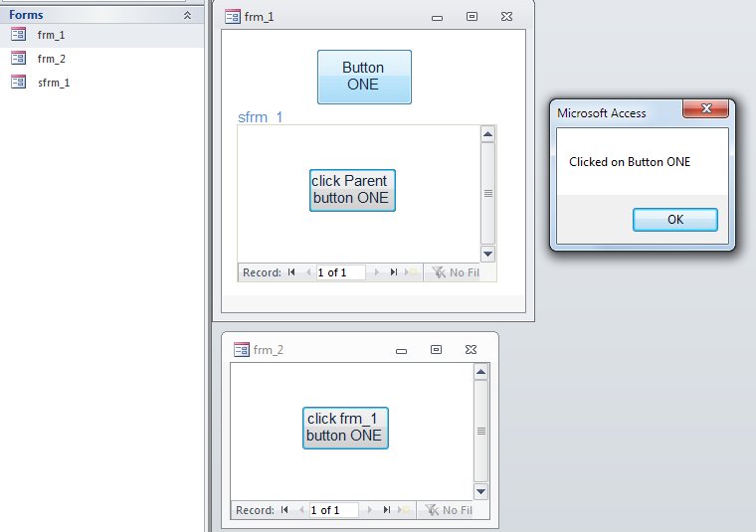Click the scroll down arrow in the sfrm_1 subform
The height and width of the screenshot is (532, 756).
tap(488, 254)
